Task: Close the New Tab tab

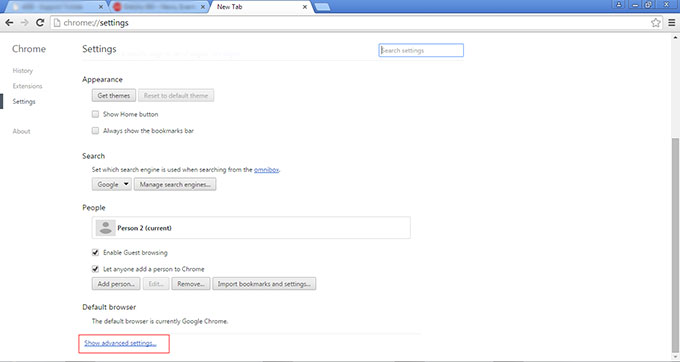Action: (305, 7)
